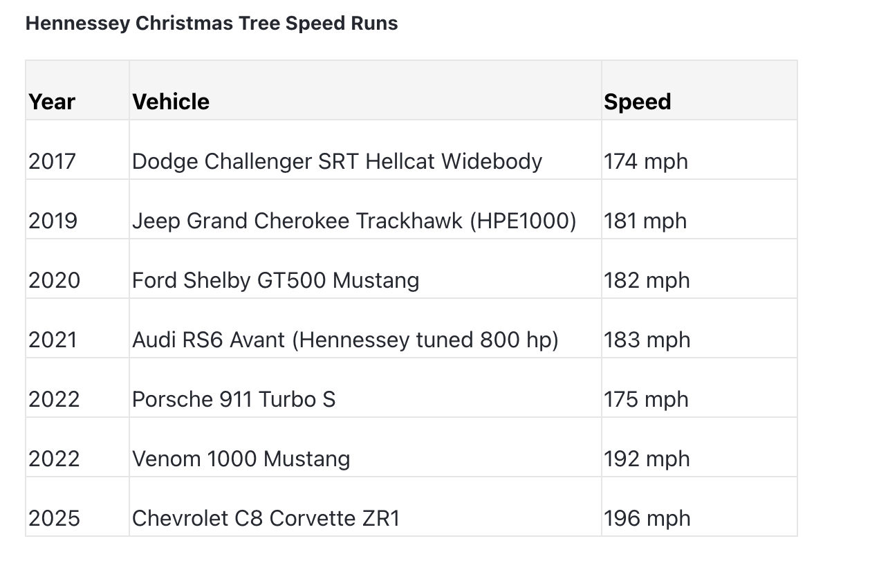Click the 175 mph speed cell

[x=699, y=388]
